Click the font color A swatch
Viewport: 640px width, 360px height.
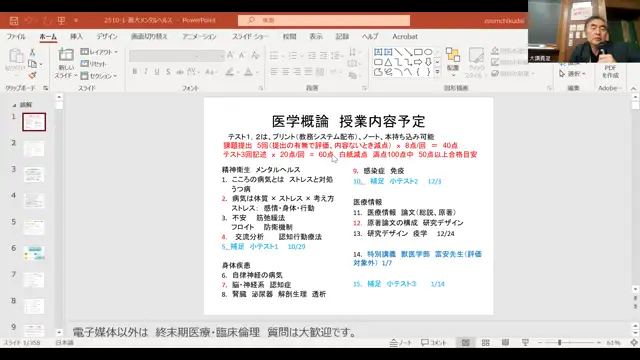coord(248,72)
